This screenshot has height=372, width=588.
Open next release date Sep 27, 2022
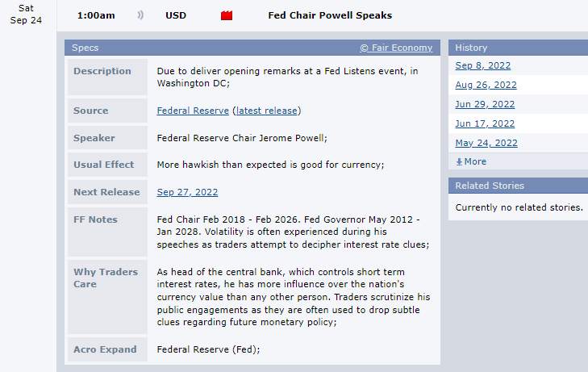187,192
